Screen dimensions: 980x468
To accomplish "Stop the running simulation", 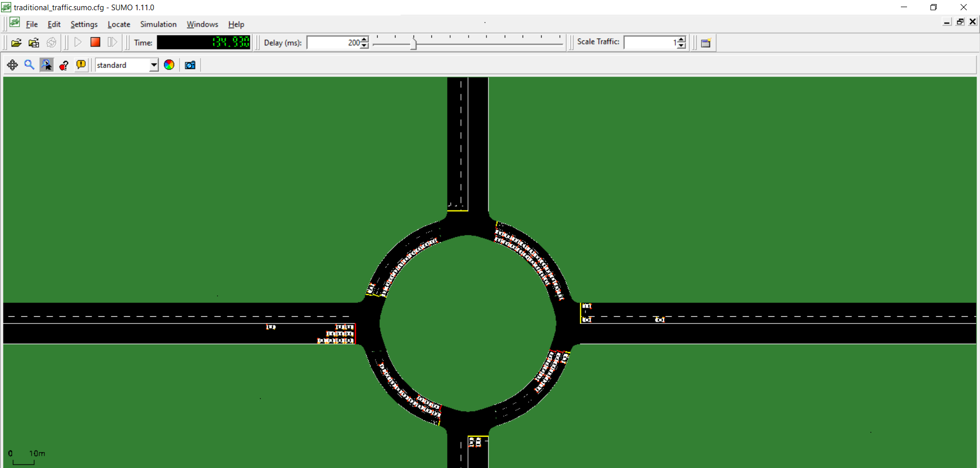I will tap(95, 43).
